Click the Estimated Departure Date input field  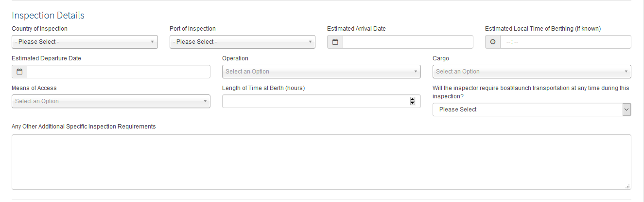119,72
